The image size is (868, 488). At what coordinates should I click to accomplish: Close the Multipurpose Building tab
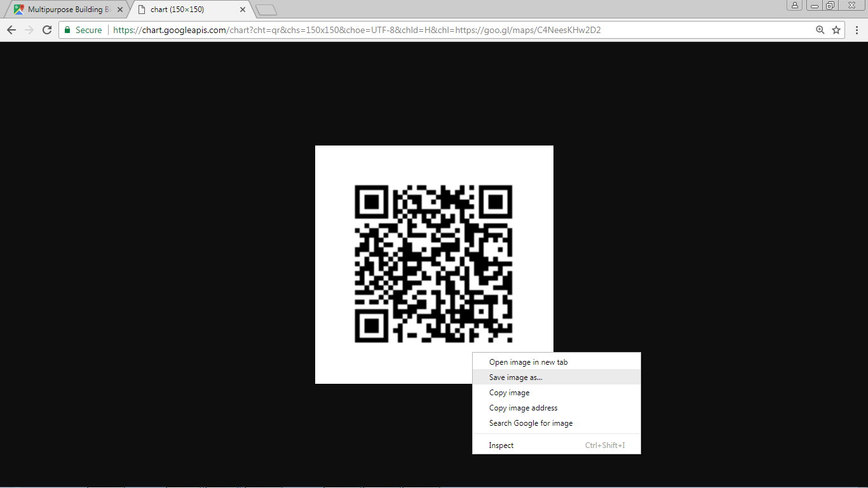click(120, 10)
